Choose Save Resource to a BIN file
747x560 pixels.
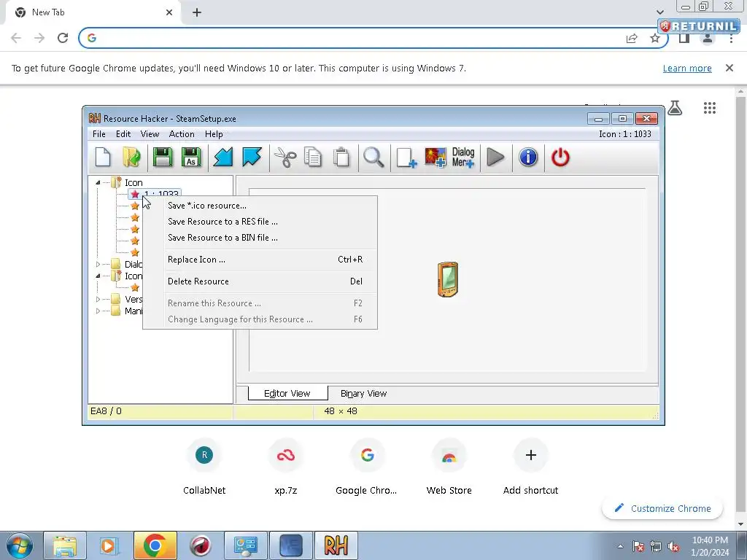pos(260,238)
